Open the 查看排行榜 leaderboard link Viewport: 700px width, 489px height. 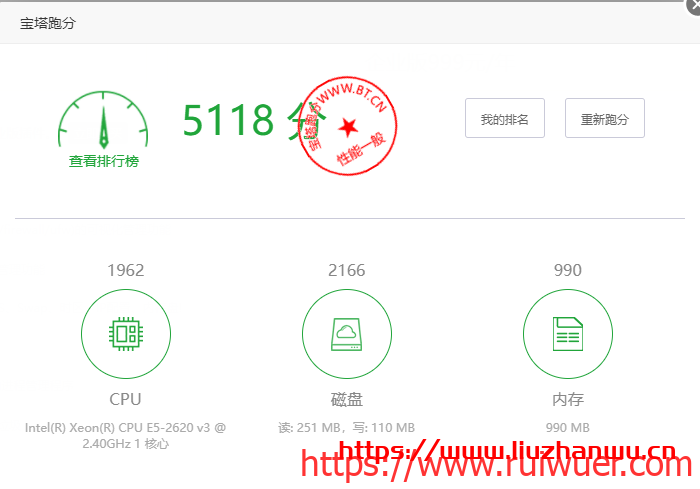point(103,161)
